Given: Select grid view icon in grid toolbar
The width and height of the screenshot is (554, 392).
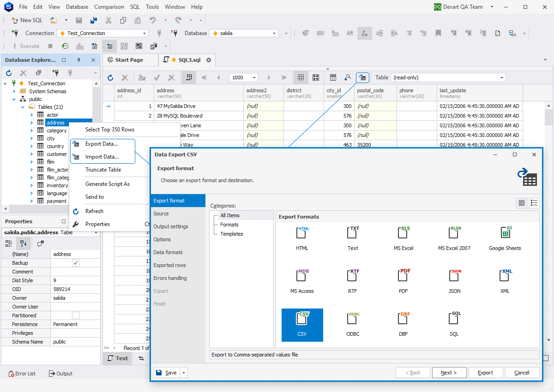Looking at the screenshot, I should click(x=301, y=77).
